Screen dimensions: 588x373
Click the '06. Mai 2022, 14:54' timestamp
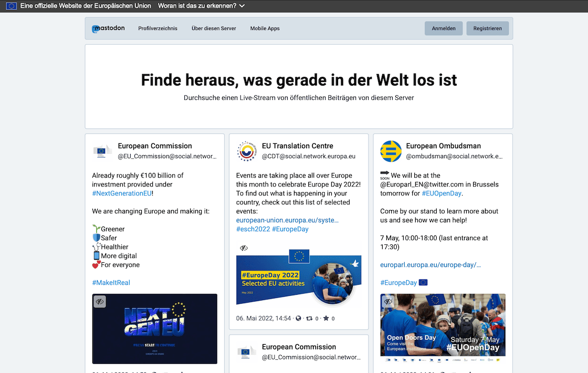point(263,318)
